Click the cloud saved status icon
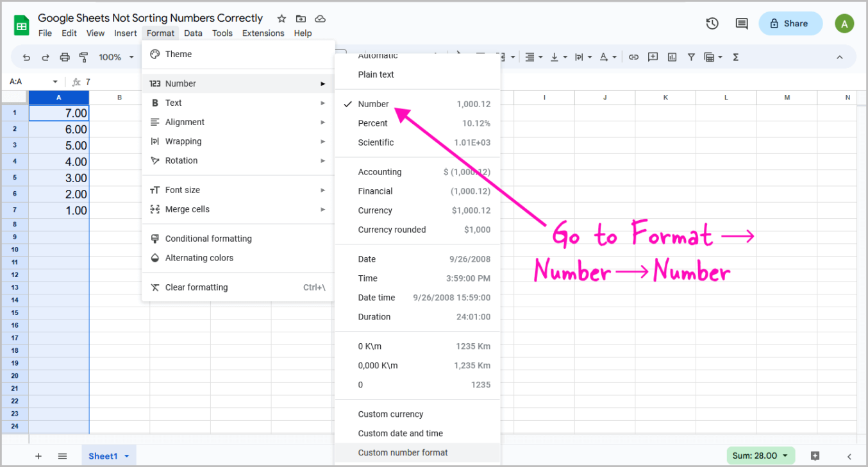The width and height of the screenshot is (868, 467). 320,19
